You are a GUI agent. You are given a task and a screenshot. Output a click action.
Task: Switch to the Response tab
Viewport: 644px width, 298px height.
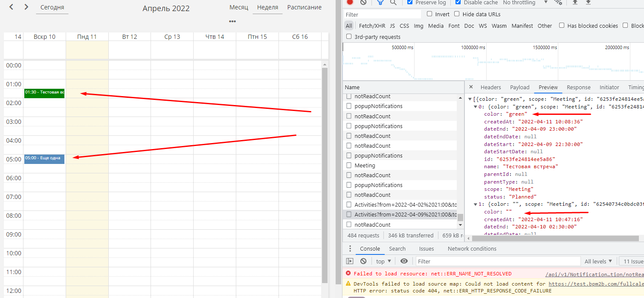(x=578, y=87)
